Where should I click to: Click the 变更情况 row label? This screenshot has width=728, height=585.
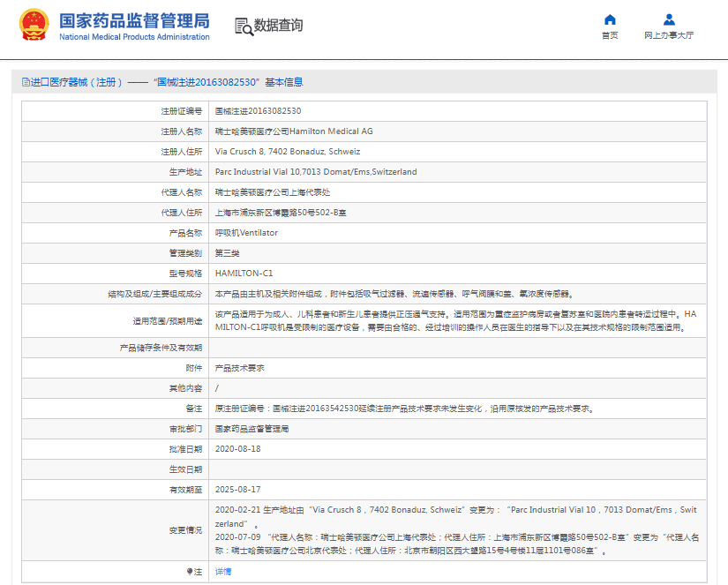pyautogui.click(x=185, y=530)
